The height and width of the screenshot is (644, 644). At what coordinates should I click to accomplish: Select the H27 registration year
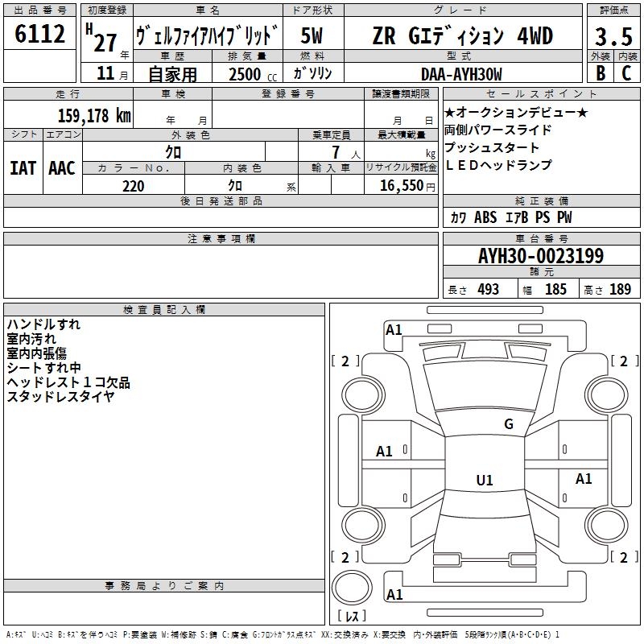pos(101,38)
